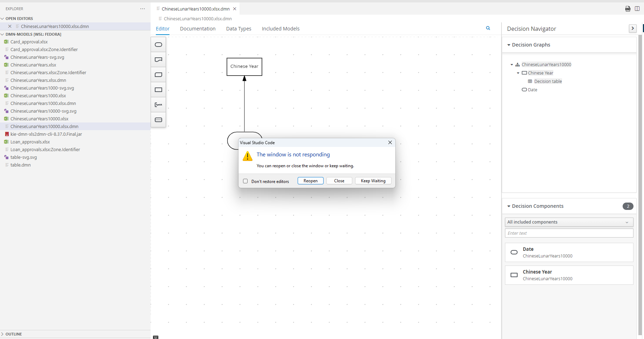Click the Card_approval.xlsx Excel file icon
644x339 pixels.
coord(6,42)
